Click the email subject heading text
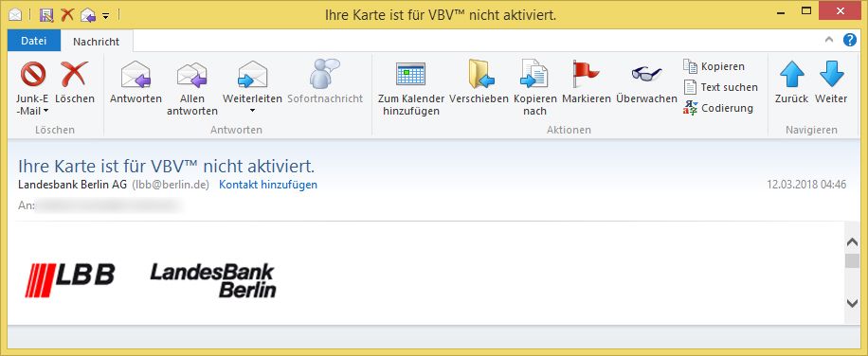868x356 pixels. [x=167, y=166]
